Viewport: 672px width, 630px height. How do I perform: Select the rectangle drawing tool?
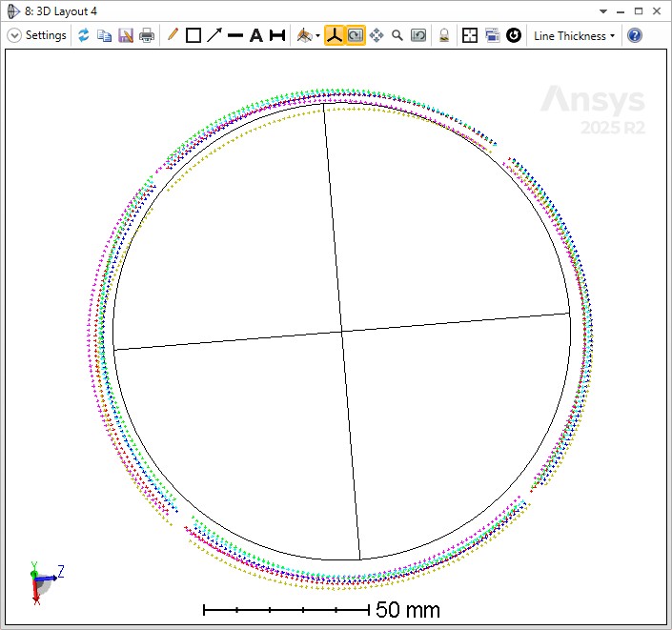point(193,35)
